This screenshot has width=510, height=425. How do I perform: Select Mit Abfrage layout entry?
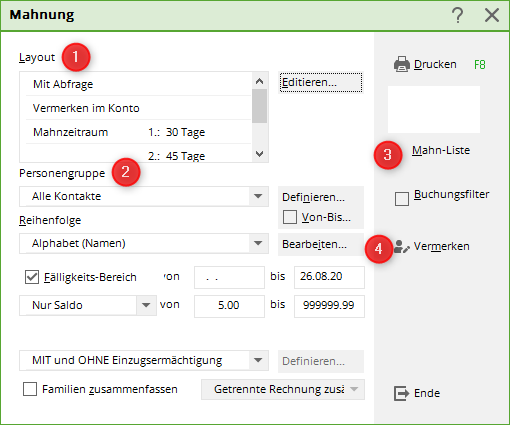click(x=138, y=84)
